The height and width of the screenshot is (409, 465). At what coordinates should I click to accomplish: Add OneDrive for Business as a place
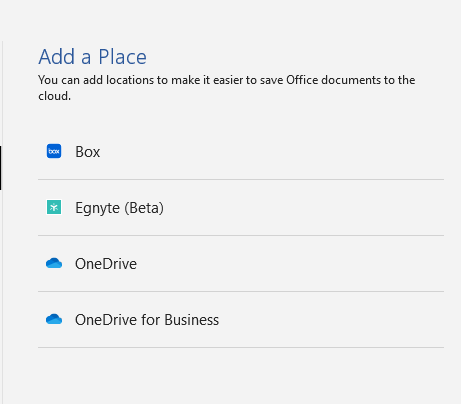pyautogui.click(x=241, y=321)
